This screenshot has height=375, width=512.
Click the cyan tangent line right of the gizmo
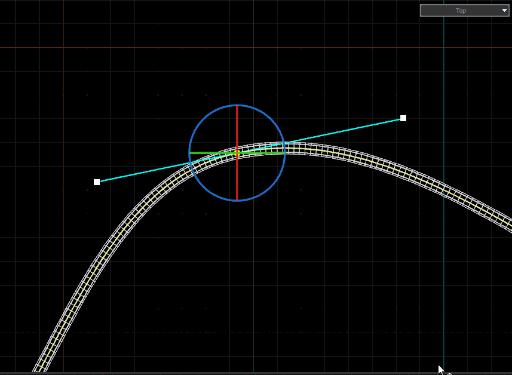click(343, 131)
